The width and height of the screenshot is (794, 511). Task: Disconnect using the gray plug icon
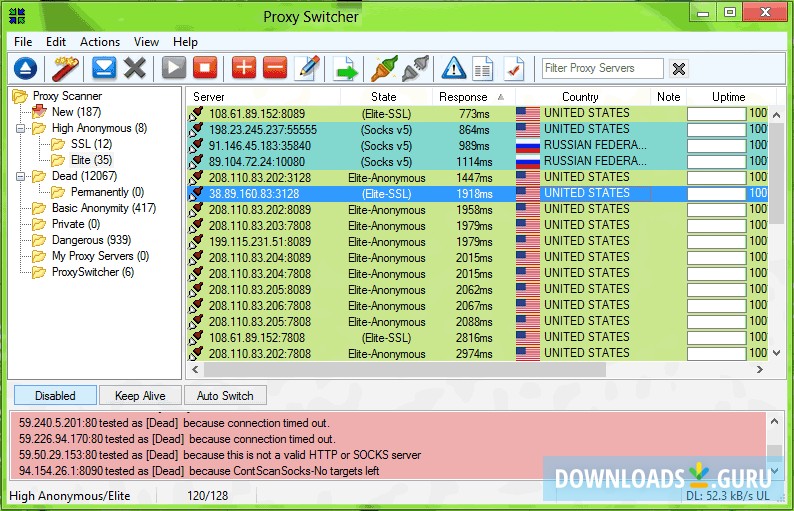click(x=416, y=68)
